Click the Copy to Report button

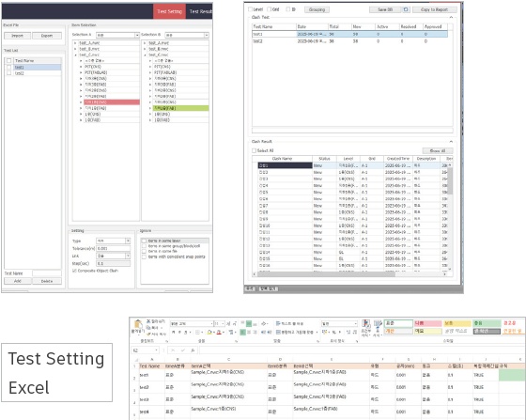point(434,9)
